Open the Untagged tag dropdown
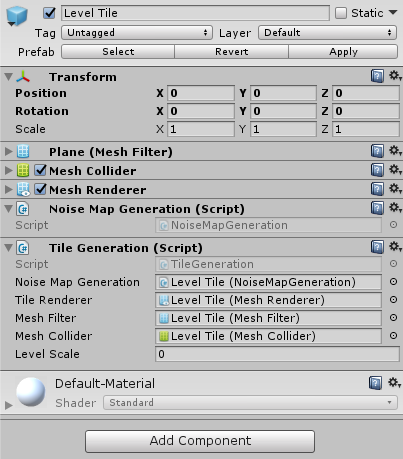The width and height of the screenshot is (403, 459). (137, 33)
